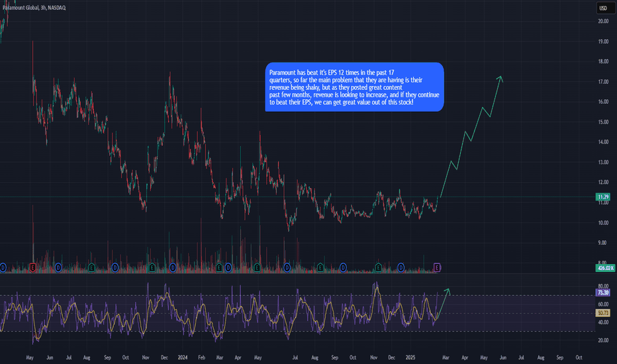Click the Paramount Global, 3h, NASDAQ title
Viewport: 617px width, 364px height.
coord(34,8)
